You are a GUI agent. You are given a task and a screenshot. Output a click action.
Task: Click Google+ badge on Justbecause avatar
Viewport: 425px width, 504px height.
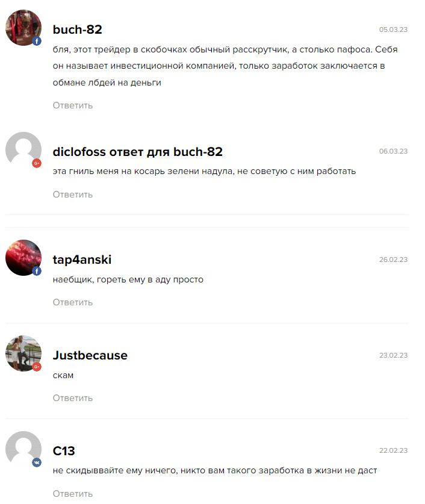point(37,367)
